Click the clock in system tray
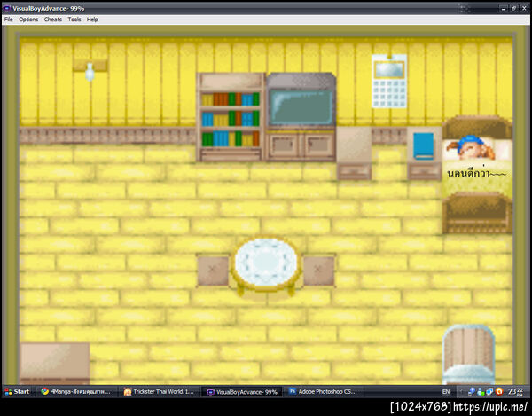Screen dimensions: 532x416 [x=515, y=392]
